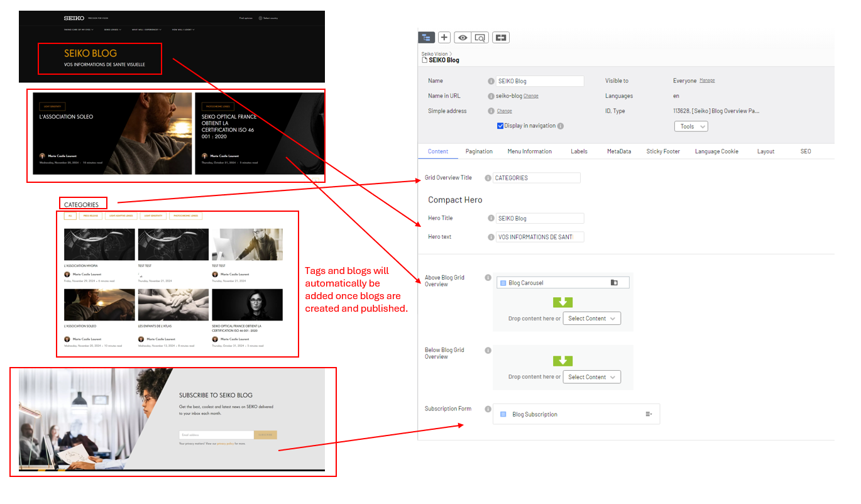Open the SEO tab
861x504 pixels.
coord(805,151)
